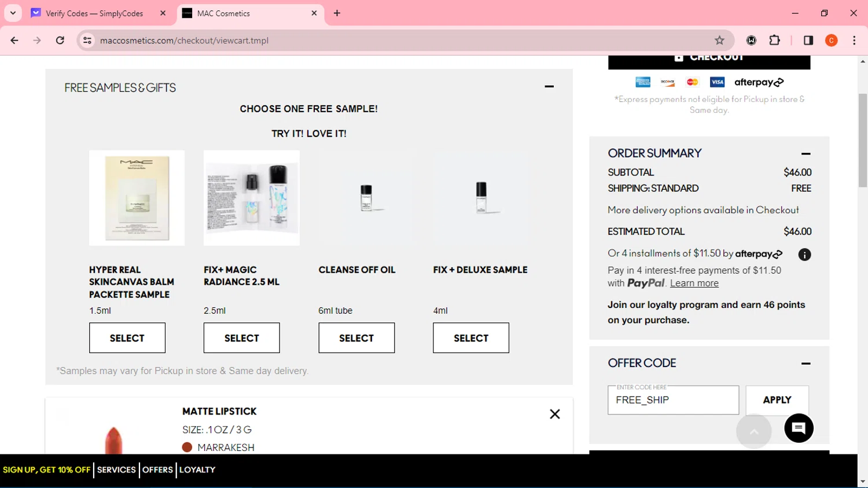Open the Offers footer menu

157,469
